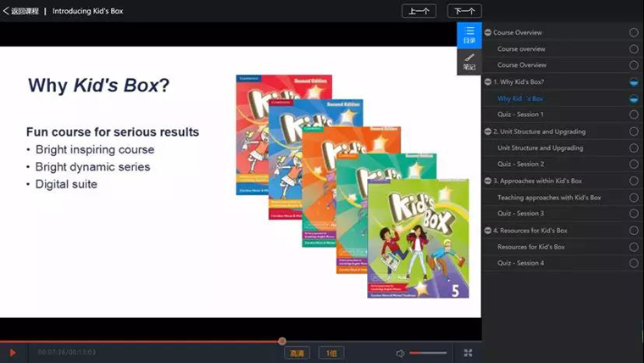
Task: Open Quiz - Session 2
Action: click(520, 164)
